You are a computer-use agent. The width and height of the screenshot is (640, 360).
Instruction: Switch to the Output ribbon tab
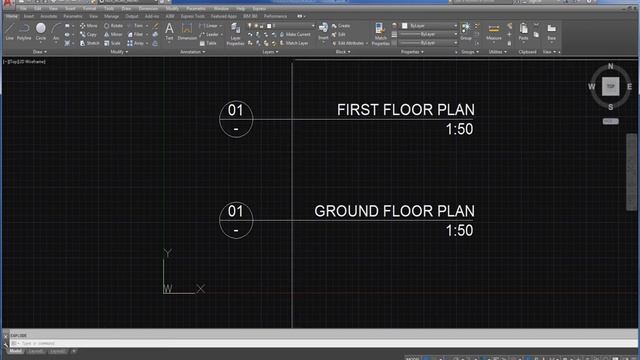[x=131, y=16]
